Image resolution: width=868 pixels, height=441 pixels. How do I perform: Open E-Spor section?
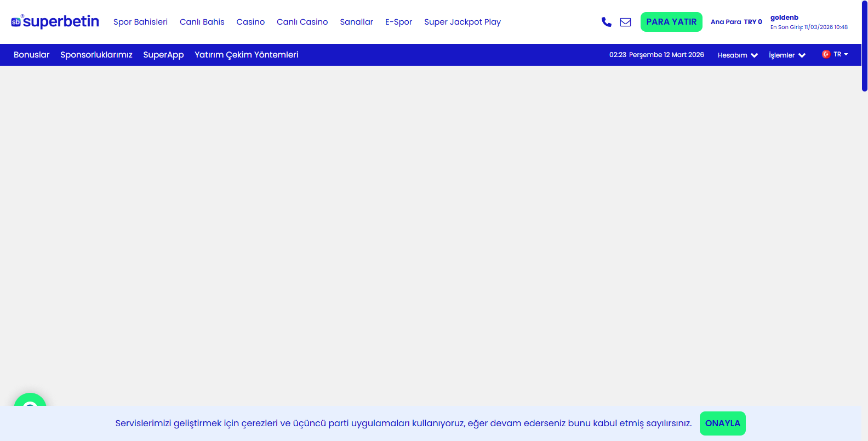(398, 22)
